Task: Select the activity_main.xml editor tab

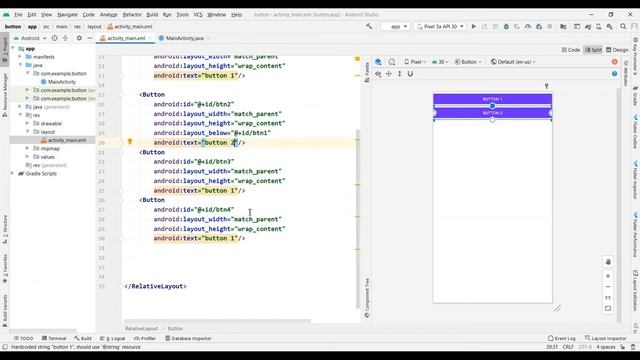Action: (x=126, y=38)
